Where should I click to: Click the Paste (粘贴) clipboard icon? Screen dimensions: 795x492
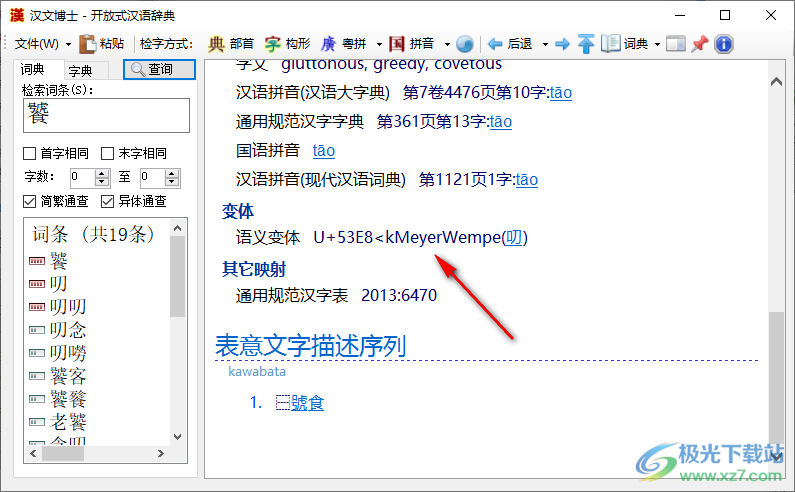coord(87,44)
